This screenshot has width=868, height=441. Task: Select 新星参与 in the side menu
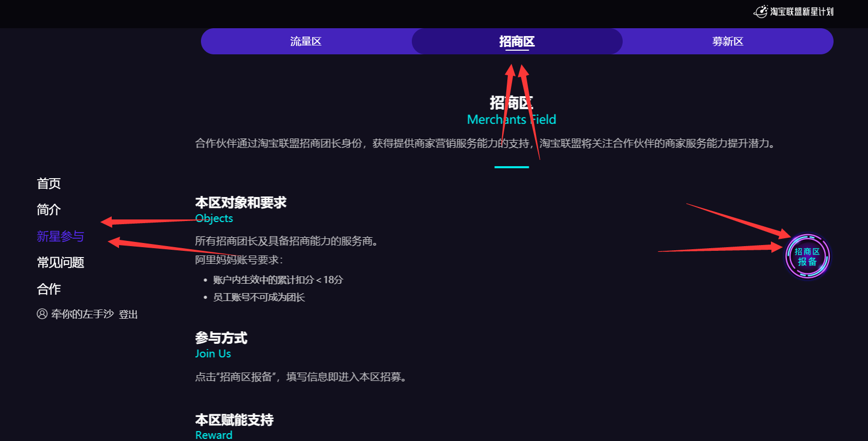pyautogui.click(x=60, y=236)
